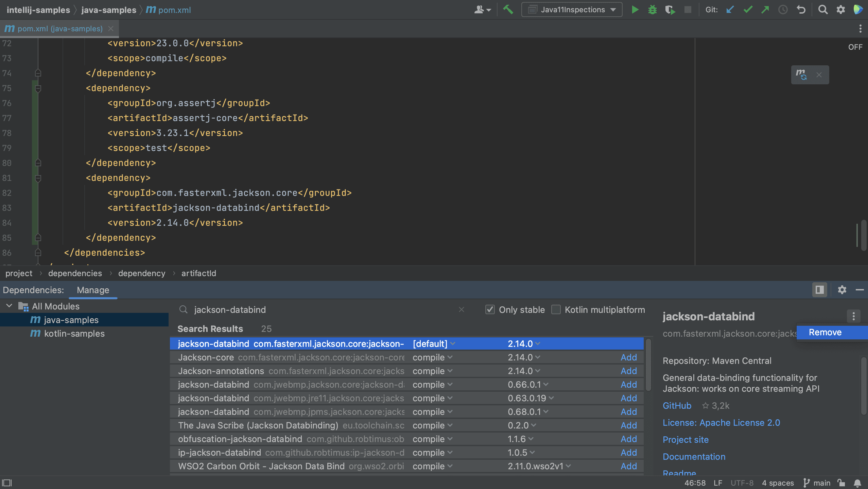Select the pom.xml (java-samples) editor tab
The height and width of the screenshot is (489, 868).
(59, 29)
